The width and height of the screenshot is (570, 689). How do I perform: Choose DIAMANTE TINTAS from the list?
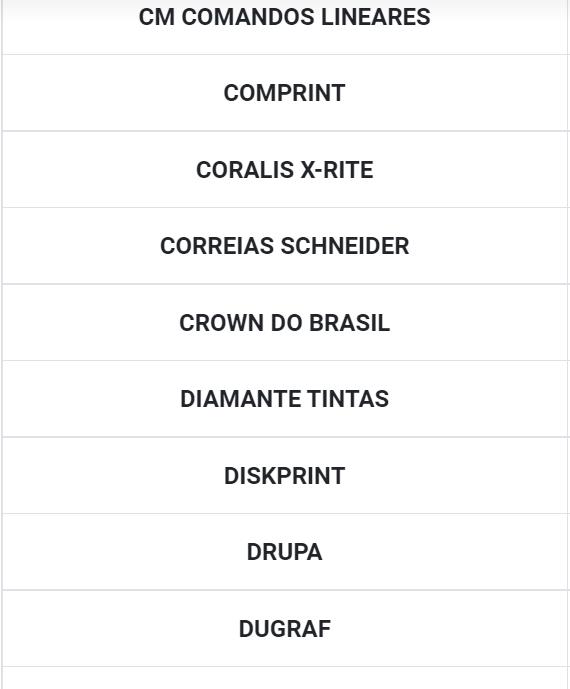point(285,399)
